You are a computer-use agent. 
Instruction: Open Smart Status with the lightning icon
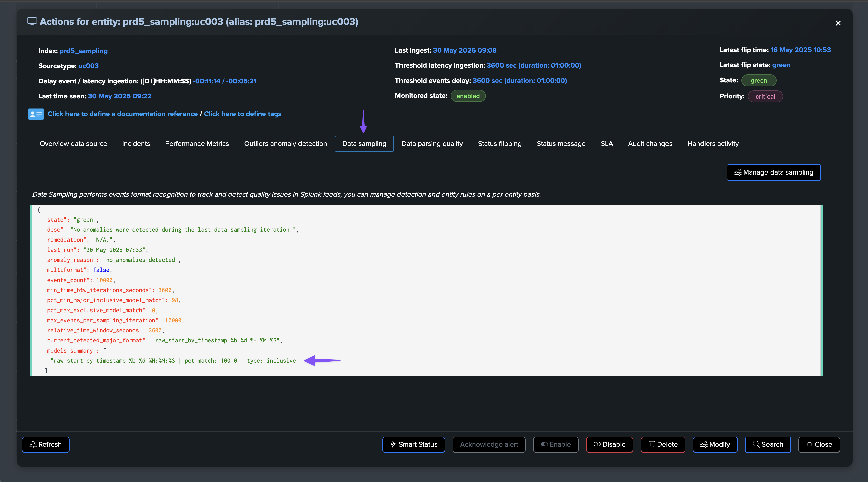tap(413, 444)
